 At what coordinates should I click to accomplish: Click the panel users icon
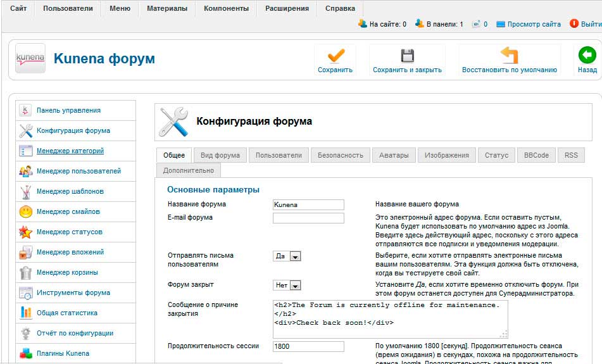[419, 24]
